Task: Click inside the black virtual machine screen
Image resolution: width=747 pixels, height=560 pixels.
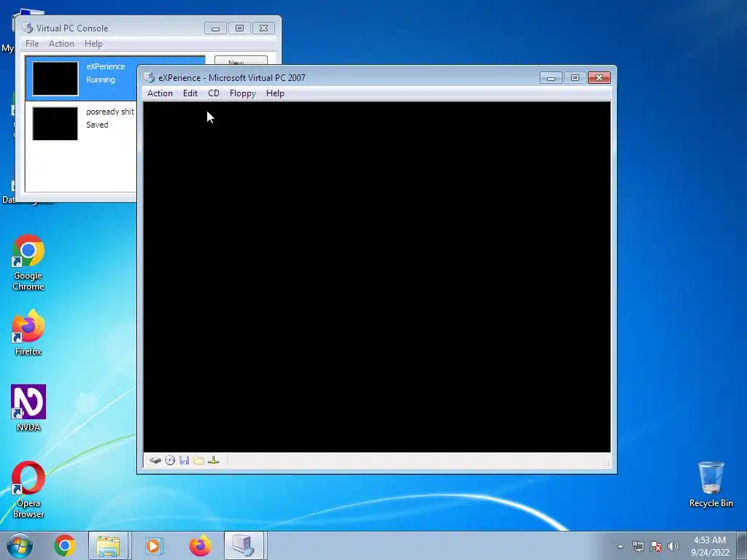Action: click(377, 276)
